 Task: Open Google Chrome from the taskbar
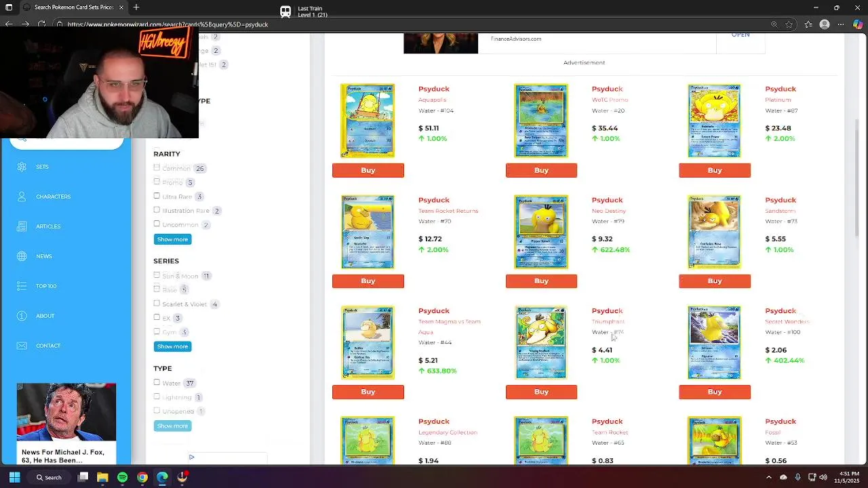[x=142, y=477]
